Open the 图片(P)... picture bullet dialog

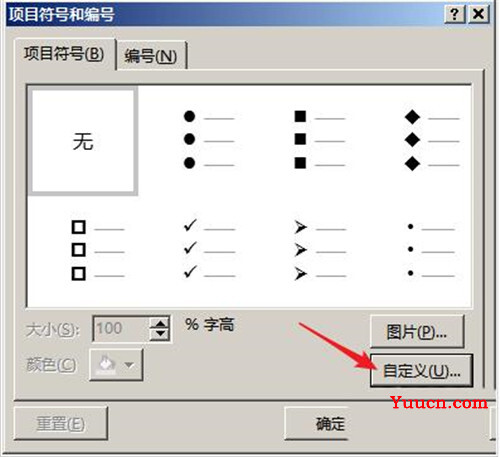(417, 332)
